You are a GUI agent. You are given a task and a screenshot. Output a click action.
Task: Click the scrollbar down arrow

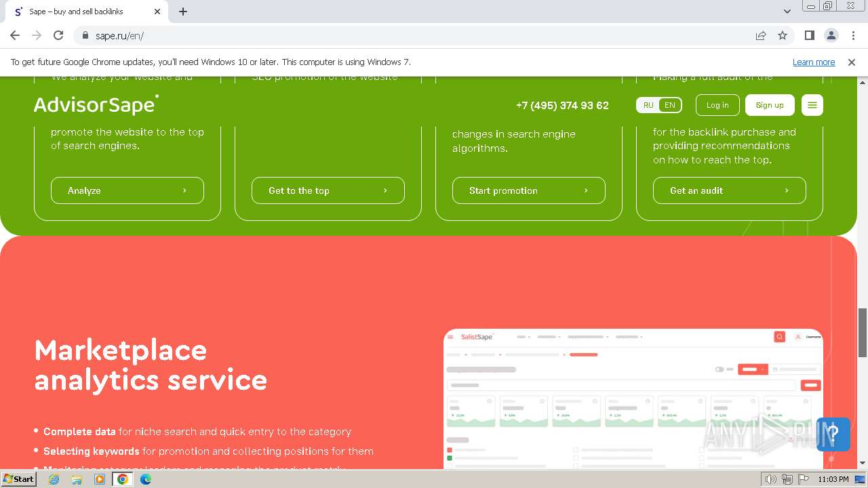click(863, 464)
